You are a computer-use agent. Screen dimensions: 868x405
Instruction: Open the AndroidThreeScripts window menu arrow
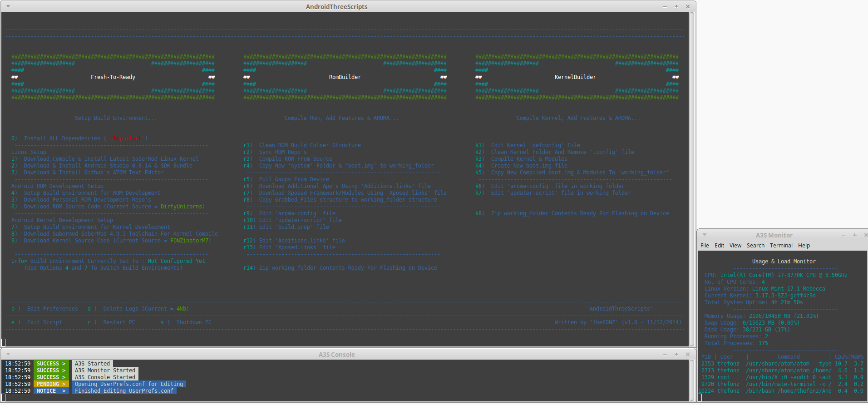(x=8, y=6)
